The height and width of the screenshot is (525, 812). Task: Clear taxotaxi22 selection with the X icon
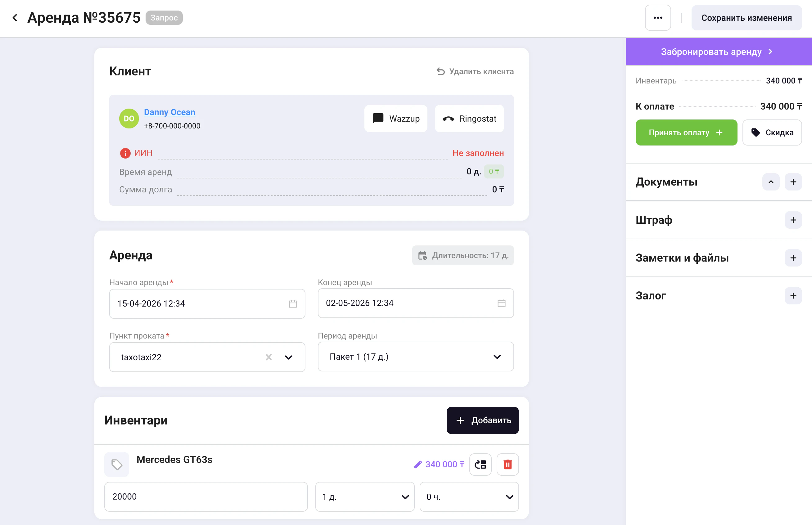pyautogui.click(x=269, y=357)
